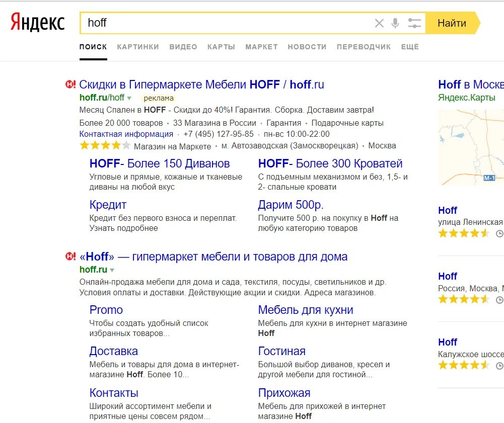Screen dimensions: 504x423
Task: Click м. Автозаводская (Замоскворецкая) metro text
Action: pos(290,146)
